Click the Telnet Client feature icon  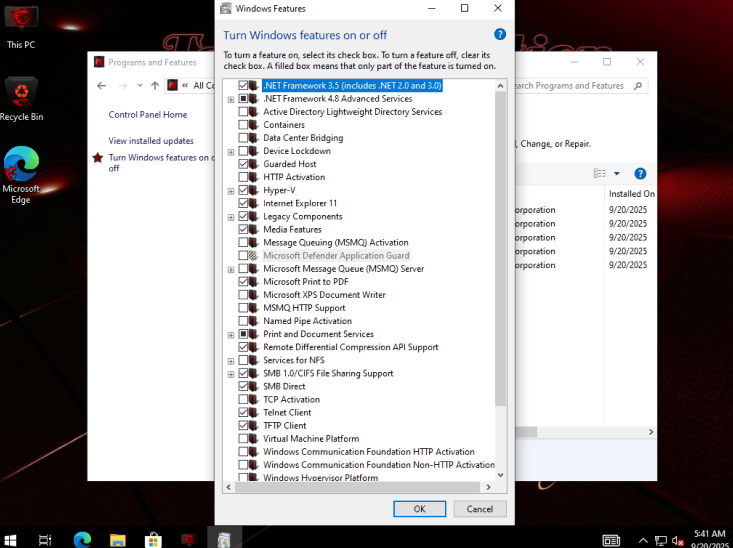253,412
